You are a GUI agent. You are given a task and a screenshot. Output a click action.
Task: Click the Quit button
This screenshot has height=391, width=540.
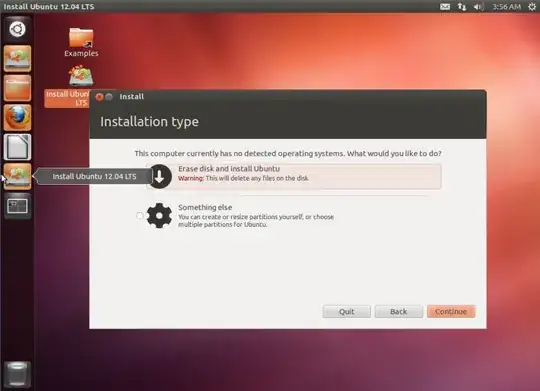pyautogui.click(x=346, y=311)
